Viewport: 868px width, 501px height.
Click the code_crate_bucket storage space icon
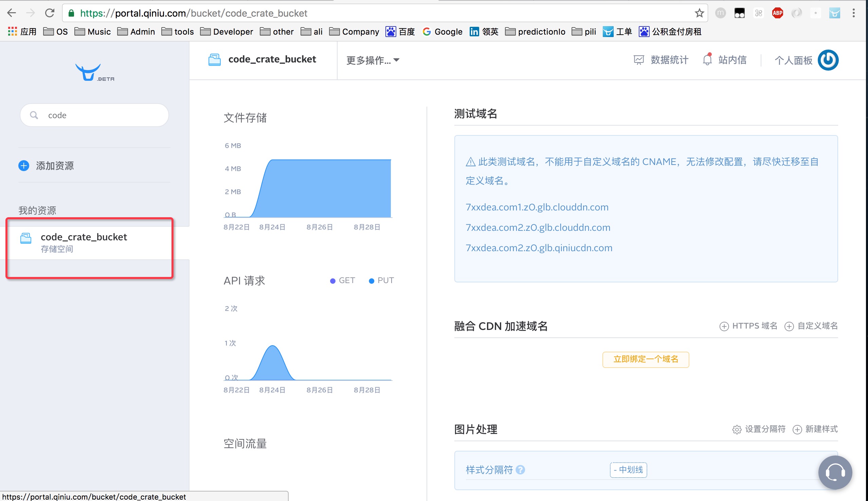(x=25, y=238)
